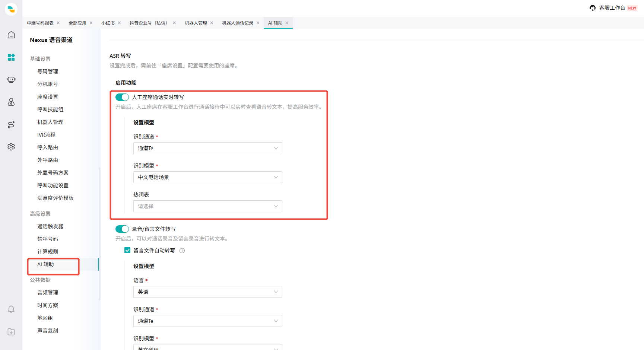644x350 pixels.
Task: Click the notification bell icon
Action: (x=11, y=309)
